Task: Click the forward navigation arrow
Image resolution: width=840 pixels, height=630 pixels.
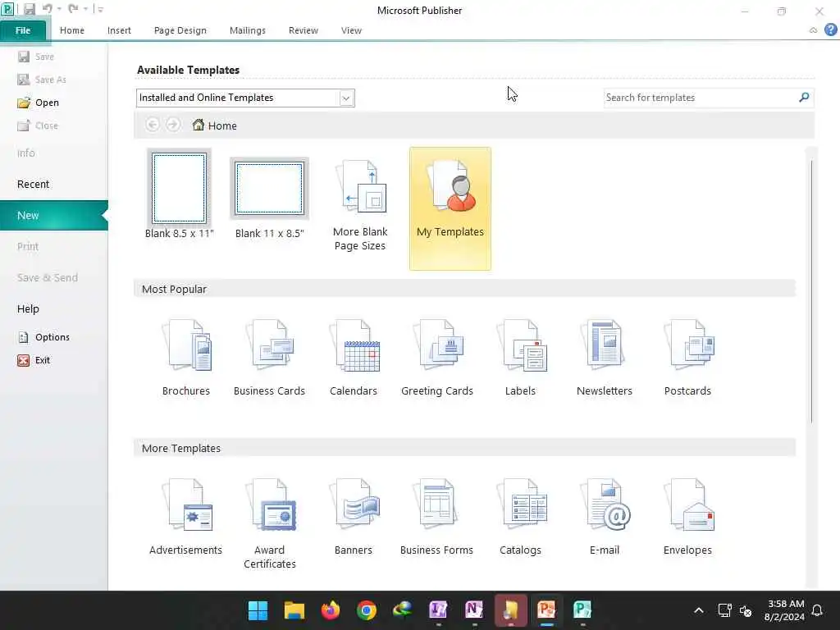Action: (x=172, y=125)
